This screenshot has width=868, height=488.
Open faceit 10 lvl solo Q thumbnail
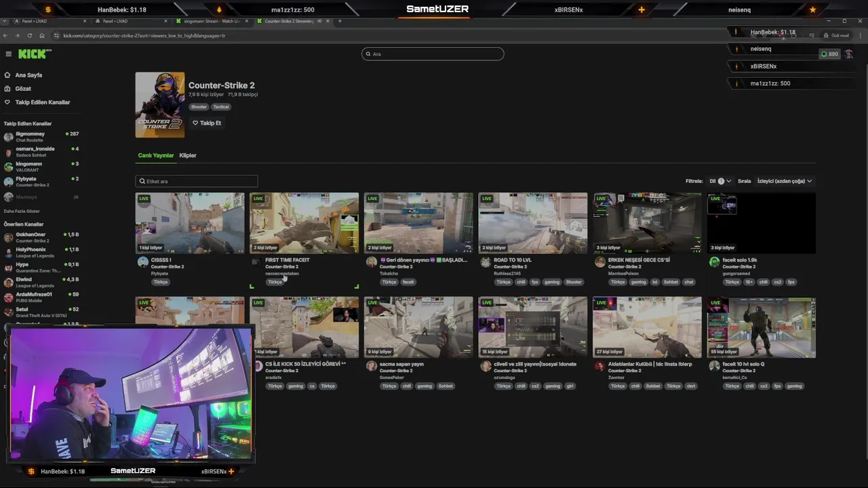pos(762,327)
